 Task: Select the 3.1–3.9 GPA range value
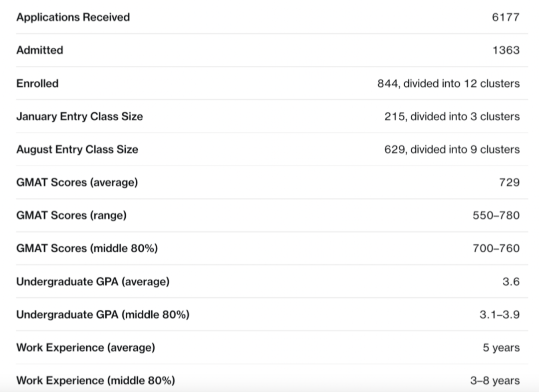click(499, 314)
